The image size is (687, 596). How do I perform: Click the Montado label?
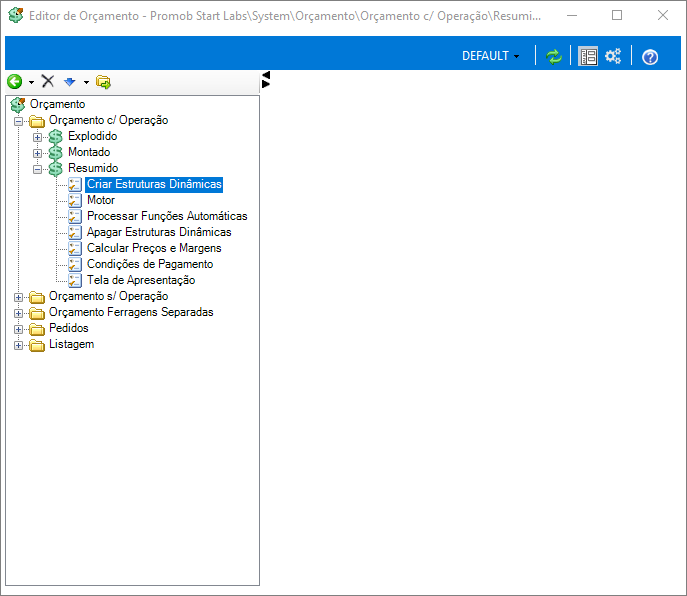tap(89, 152)
